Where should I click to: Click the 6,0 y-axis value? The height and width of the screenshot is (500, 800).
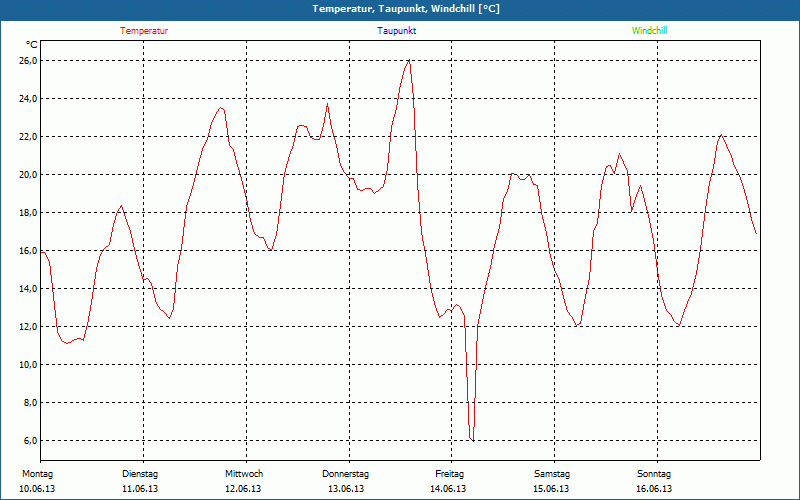(31, 441)
